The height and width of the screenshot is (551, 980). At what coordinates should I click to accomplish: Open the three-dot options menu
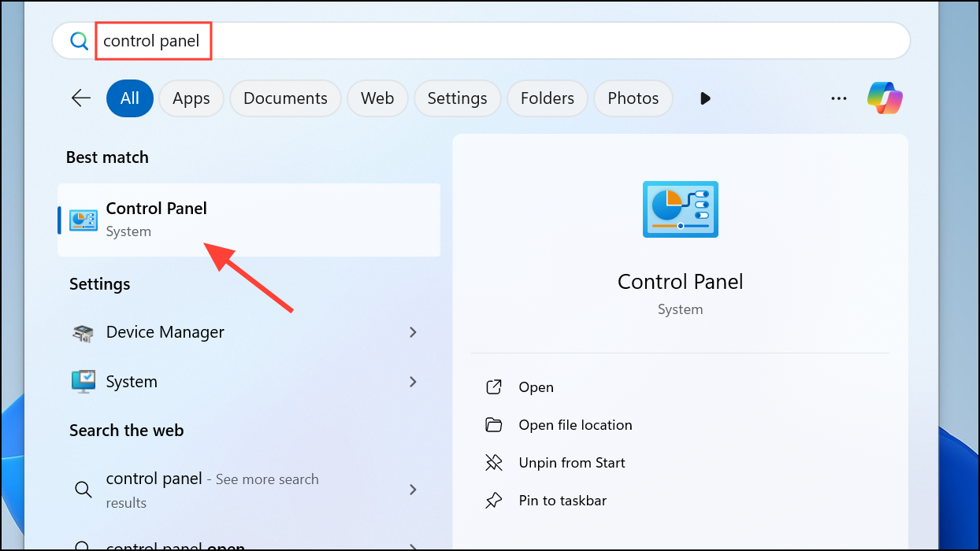(x=838, y=98)
